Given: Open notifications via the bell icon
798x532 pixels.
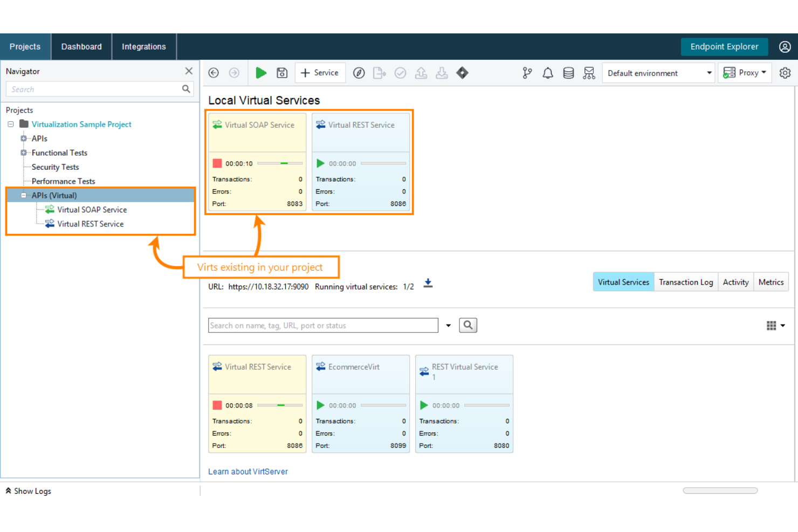Looking at the screenshot, I should point(548,72).
